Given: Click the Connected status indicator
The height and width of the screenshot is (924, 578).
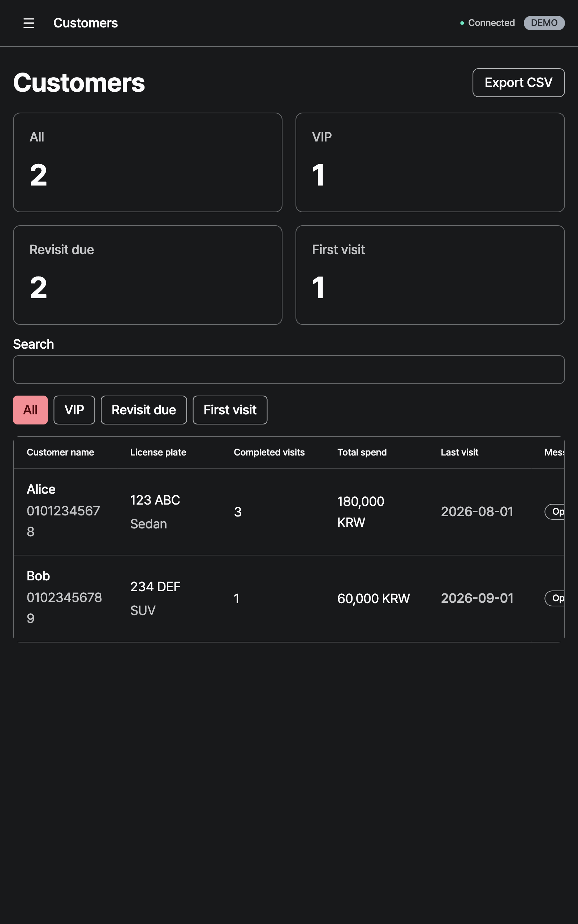Looking at the screenshot, I should (487, 23).
